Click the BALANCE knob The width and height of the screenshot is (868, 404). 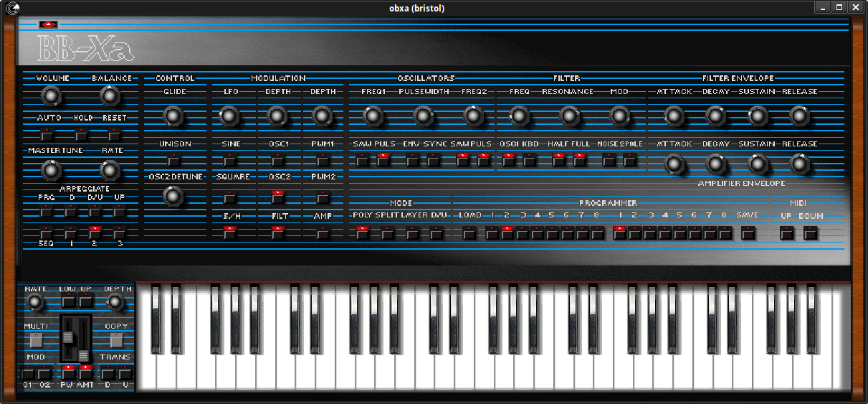coord(109,95)
